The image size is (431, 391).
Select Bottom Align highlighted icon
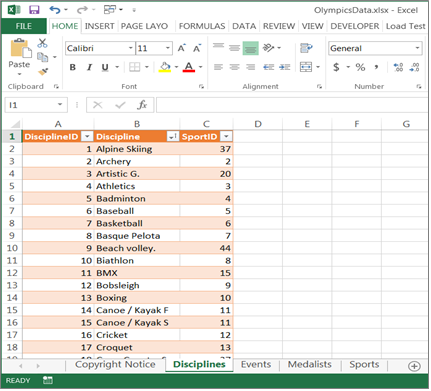(x=251, y=48)
